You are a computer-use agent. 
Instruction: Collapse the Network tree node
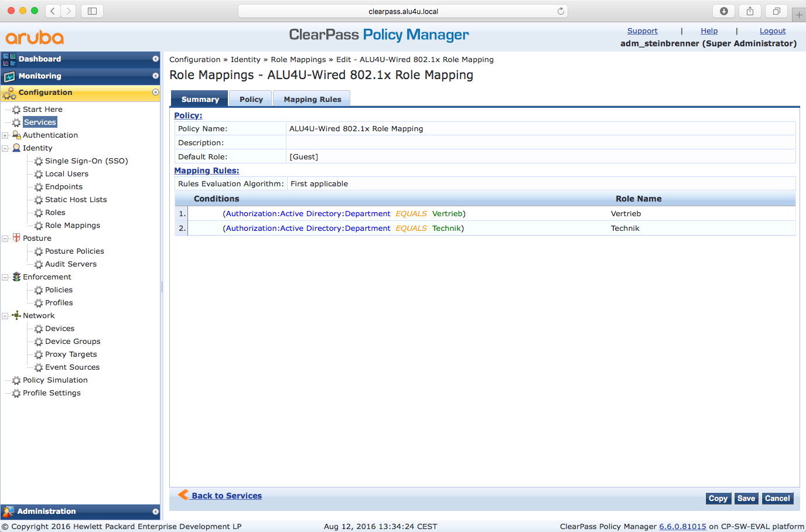coord(5,316)
